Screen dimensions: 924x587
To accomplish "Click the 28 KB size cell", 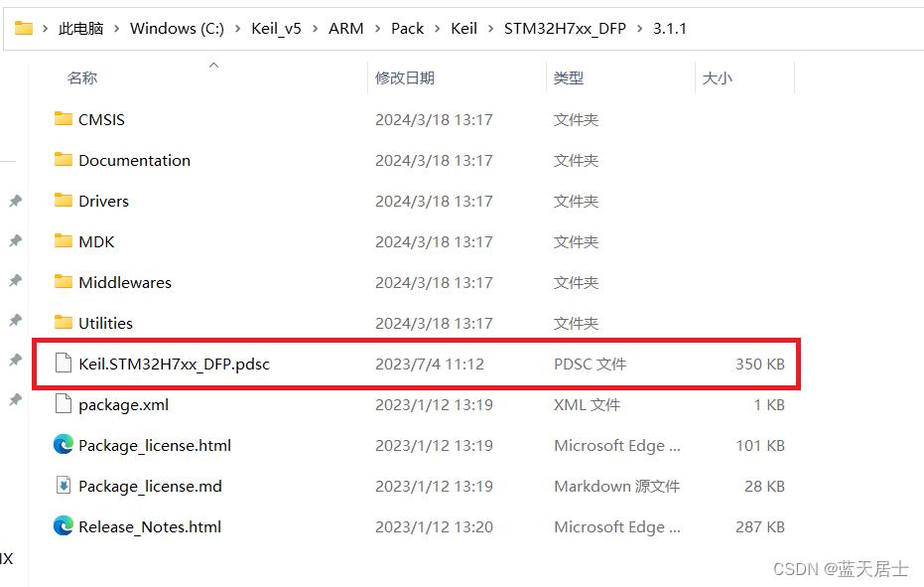I will (x=764, y=486).
